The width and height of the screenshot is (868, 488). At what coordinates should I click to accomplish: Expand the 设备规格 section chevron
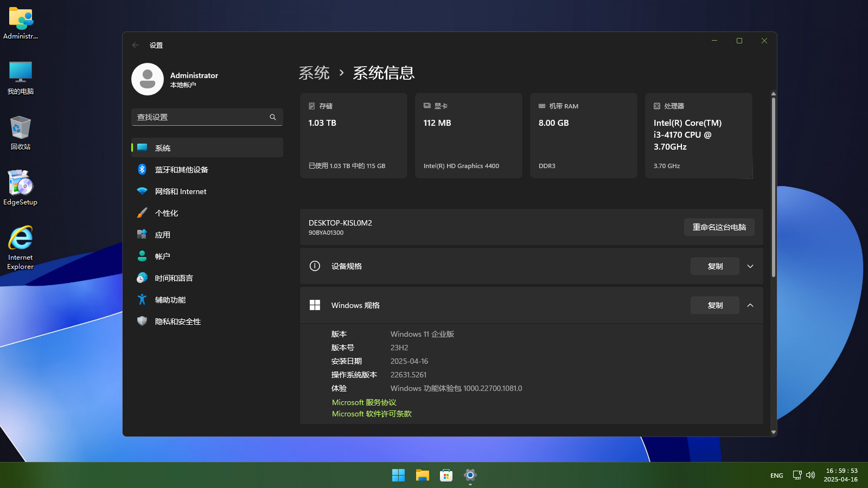pyautogui.click(x=750, y=266)
